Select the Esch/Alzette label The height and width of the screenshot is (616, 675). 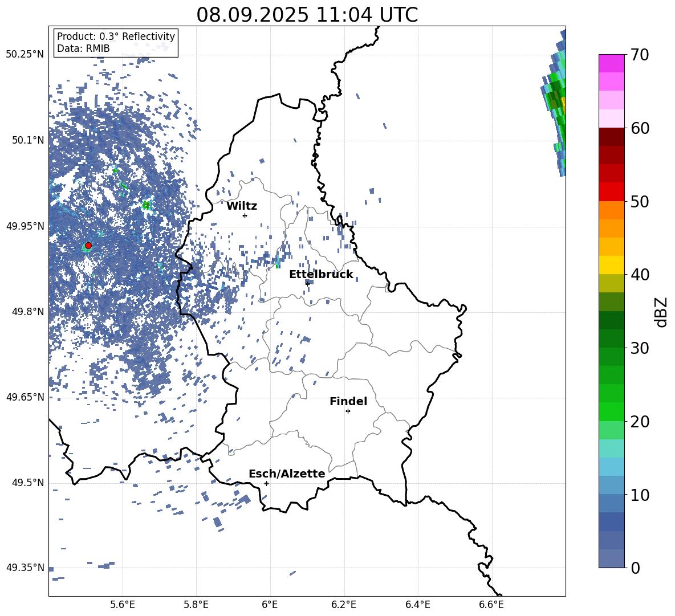[x=287, y=474]
